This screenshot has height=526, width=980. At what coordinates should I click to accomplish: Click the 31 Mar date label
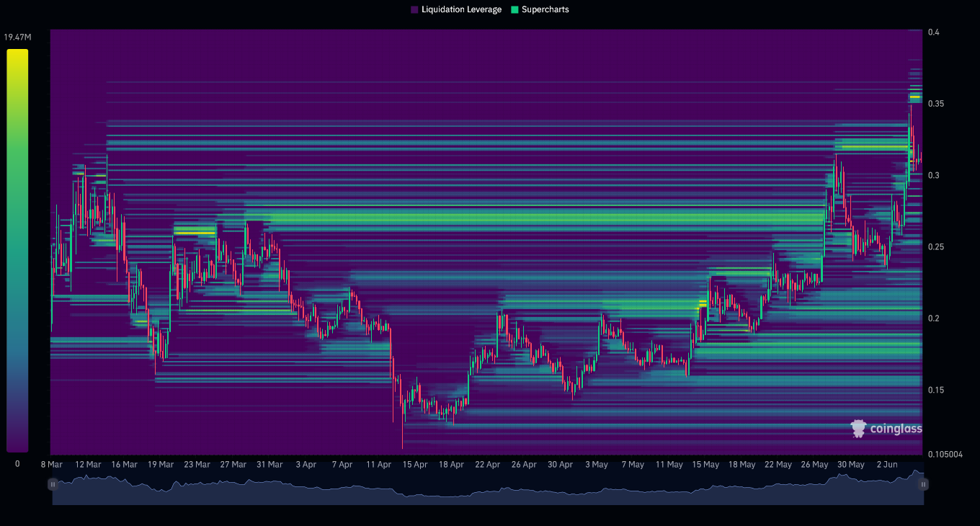[269, 465]
